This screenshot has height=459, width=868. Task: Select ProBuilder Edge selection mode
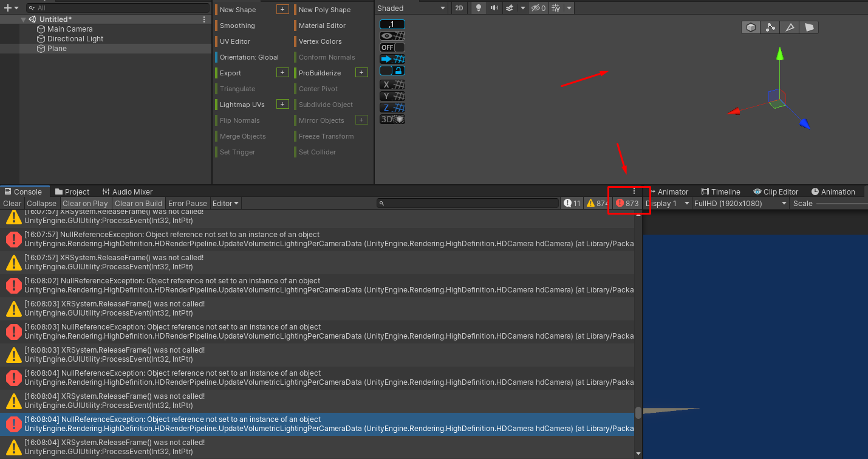790,27
